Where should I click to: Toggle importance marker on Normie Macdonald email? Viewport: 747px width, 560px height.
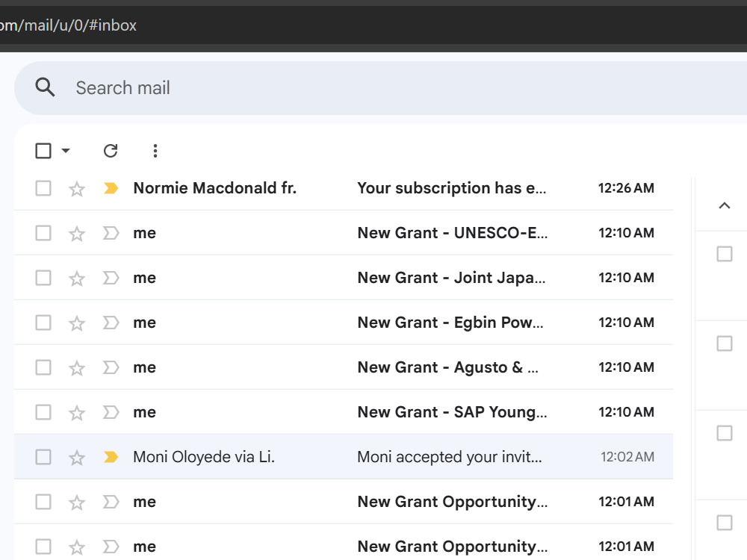pos(111,189)
